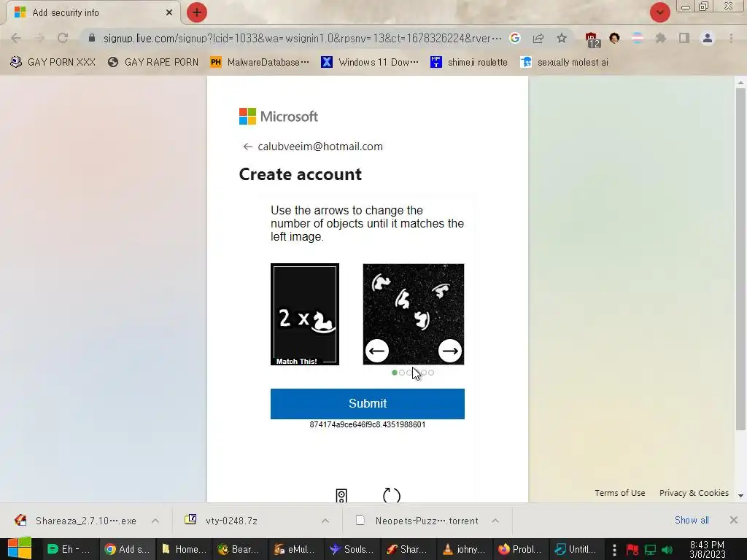Open the MalwareDatabase bookmark
This screenshot has width=747, height=560.
260,62
